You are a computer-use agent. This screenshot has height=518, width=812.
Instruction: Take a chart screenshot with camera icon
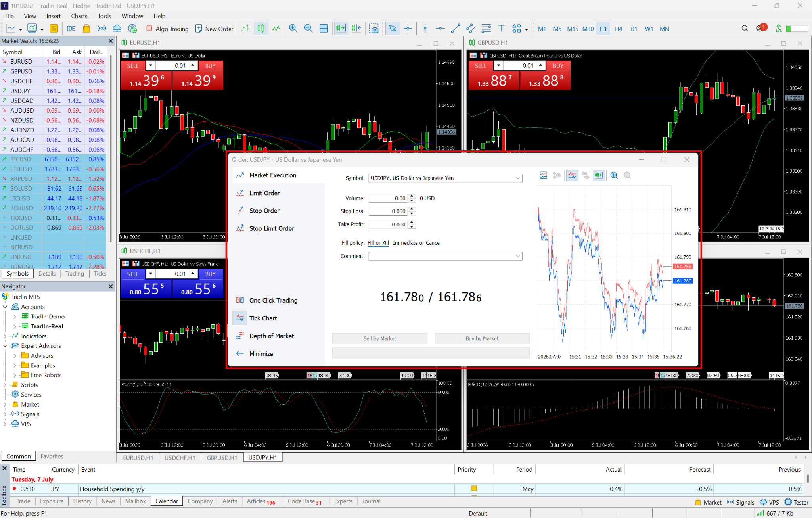pos(373,29)
